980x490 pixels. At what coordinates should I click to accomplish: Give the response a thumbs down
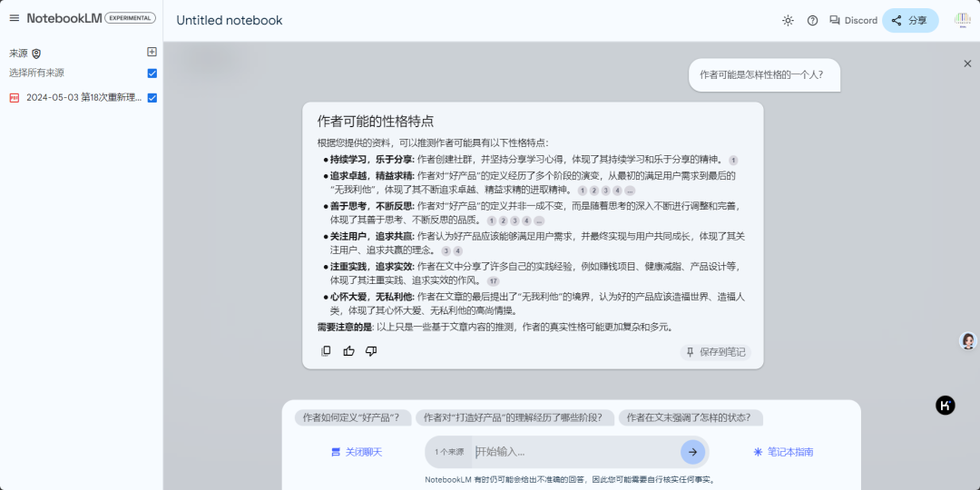(371, 351)
